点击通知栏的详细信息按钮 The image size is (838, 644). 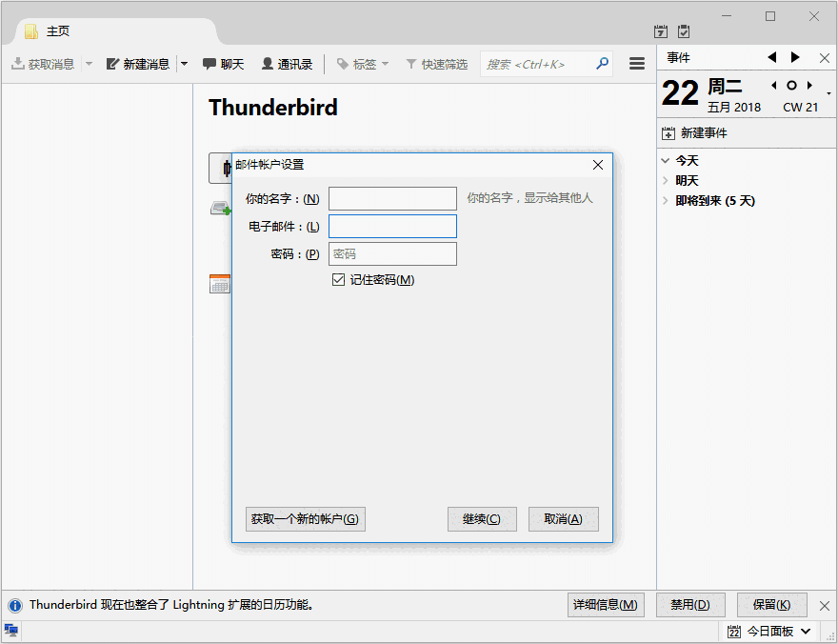pyautogui.click(x=606, y=604)
